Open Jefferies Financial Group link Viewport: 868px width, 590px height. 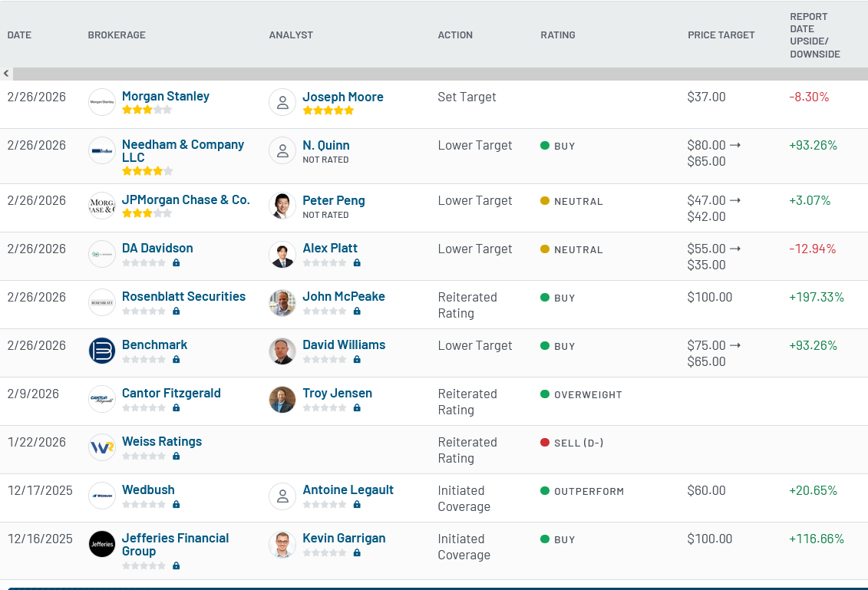pos(175,545)
